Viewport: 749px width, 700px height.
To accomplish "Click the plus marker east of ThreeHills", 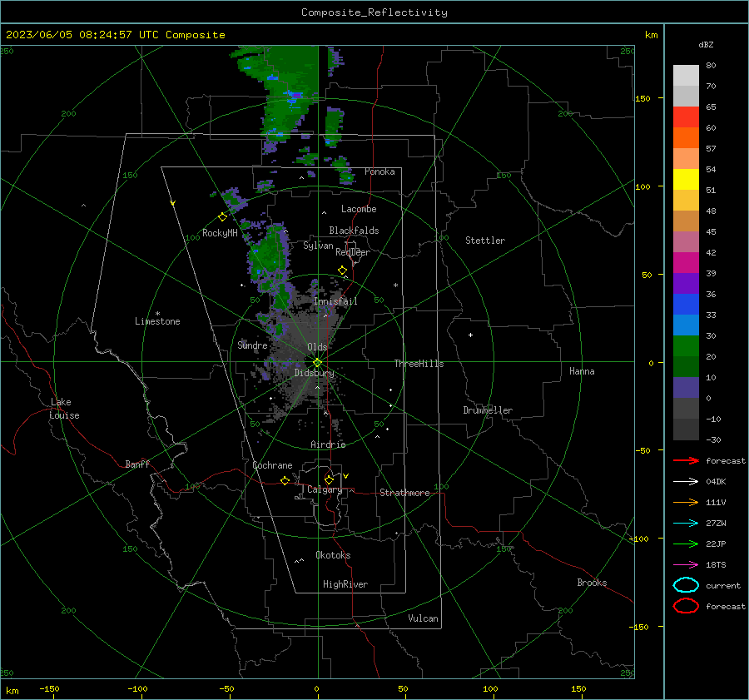I will [470, 335].
